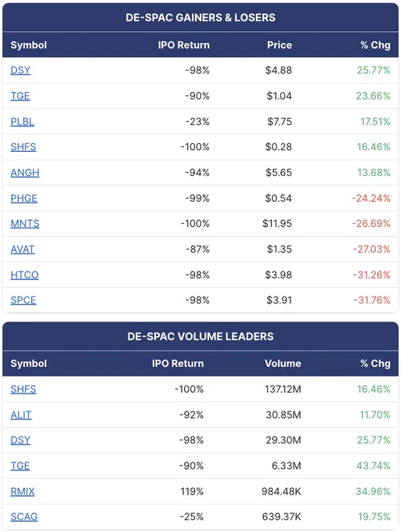
Task: Open the TGE link in Volume Leaders
Action: pos(20,465)
